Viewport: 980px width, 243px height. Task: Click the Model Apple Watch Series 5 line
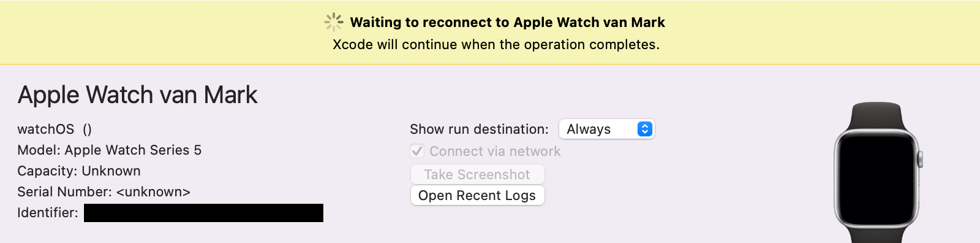109,150
